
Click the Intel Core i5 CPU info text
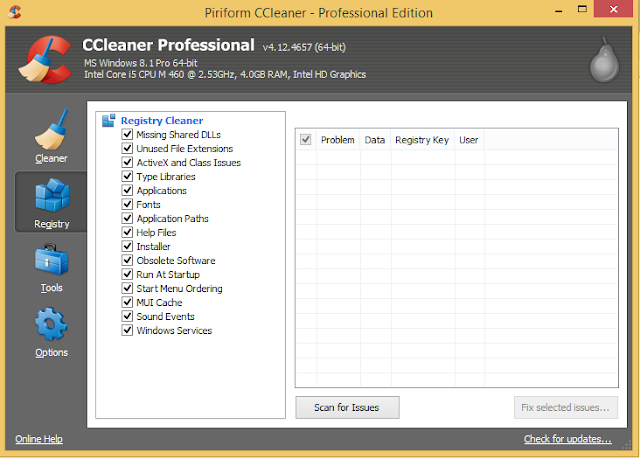point(225,75)
